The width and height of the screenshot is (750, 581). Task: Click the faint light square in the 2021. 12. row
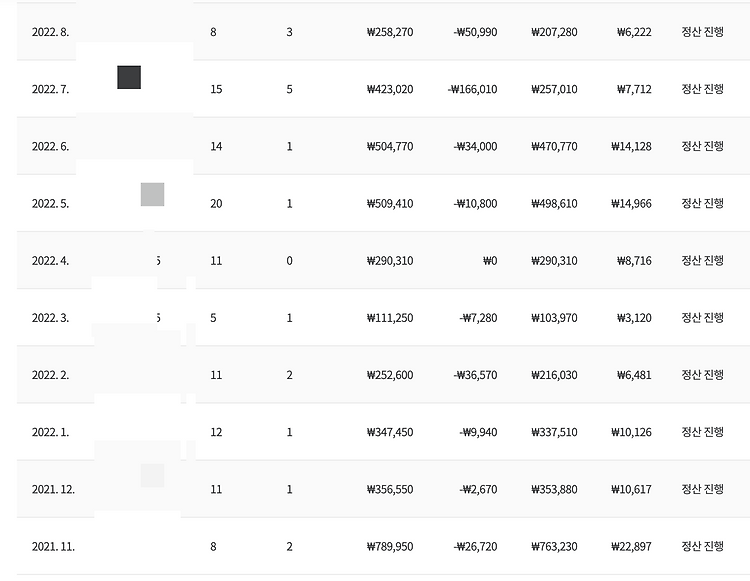(x=153, y=475)
